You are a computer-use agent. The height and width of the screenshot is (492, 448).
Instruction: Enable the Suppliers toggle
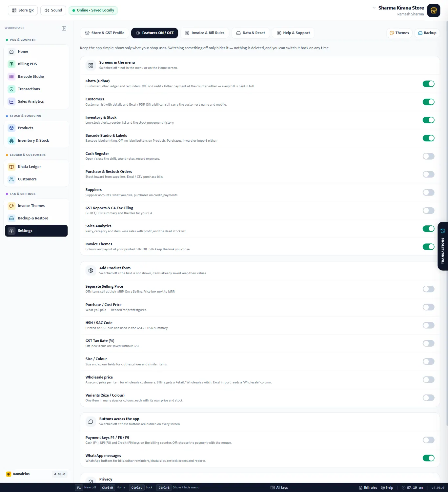pos(428,192)
